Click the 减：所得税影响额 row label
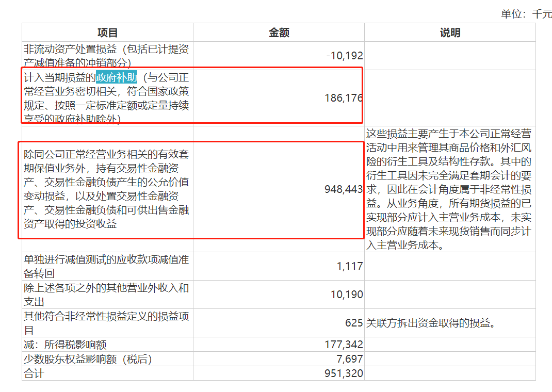Image resolution: width=552 pixels, height=392 pixels. tap(66, 345)
